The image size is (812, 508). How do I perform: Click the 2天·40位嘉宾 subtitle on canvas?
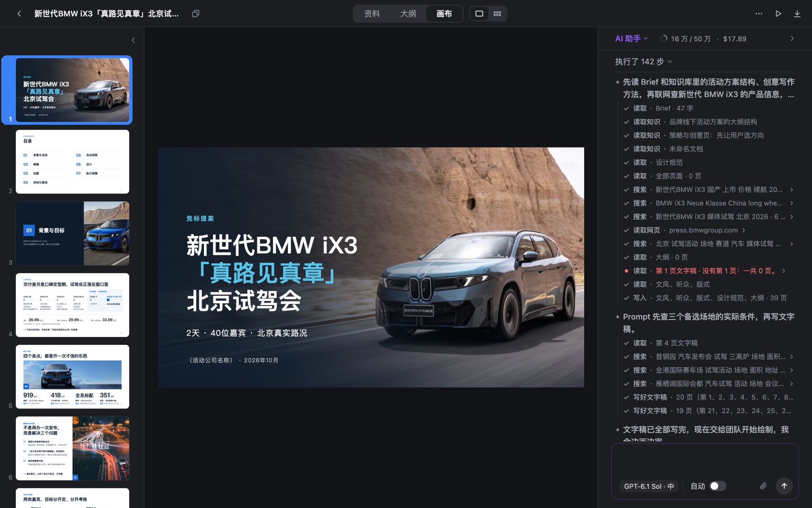point(246,333)
